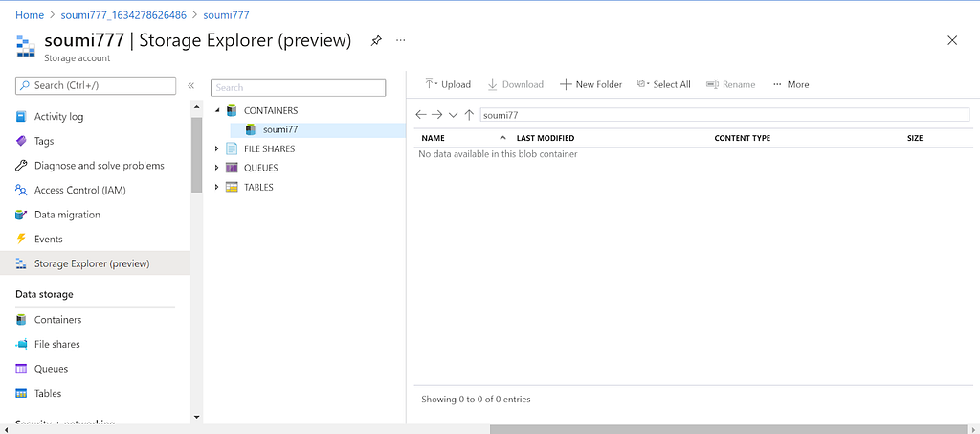980x434 pixels.
Task: Click the Rename toolbar button
Action: coord(730,84)
